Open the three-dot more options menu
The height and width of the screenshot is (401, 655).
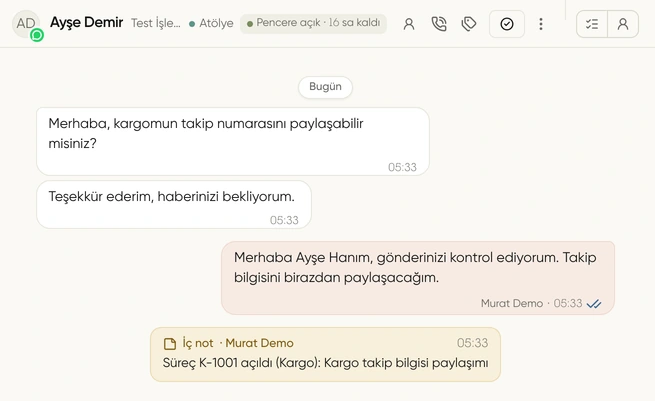[x=541, y=24]
